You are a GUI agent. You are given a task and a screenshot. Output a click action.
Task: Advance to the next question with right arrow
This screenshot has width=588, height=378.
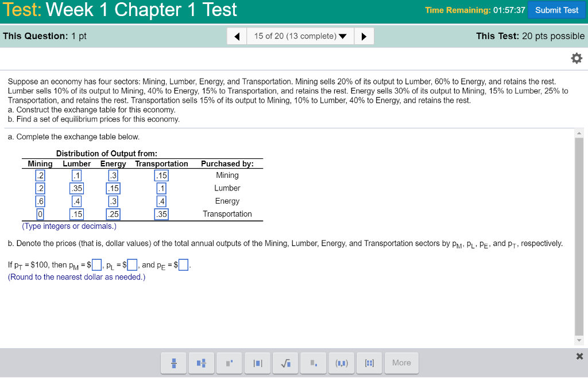coord(363,36)
